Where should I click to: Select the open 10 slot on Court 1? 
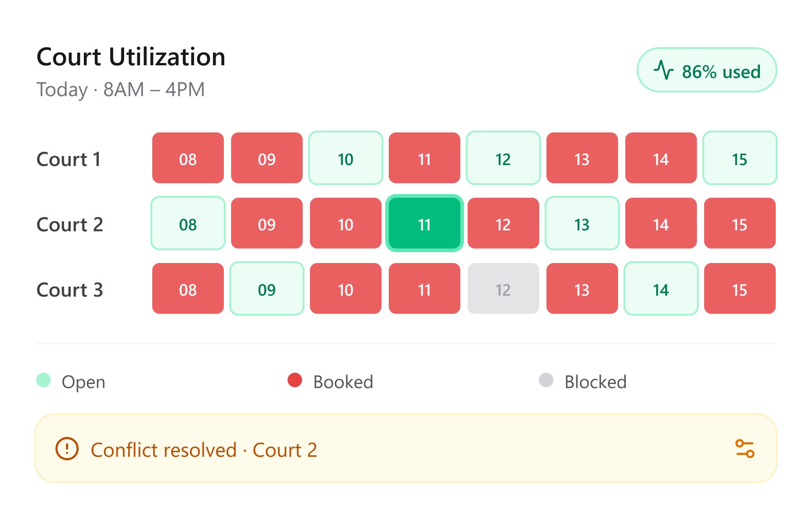346,158
